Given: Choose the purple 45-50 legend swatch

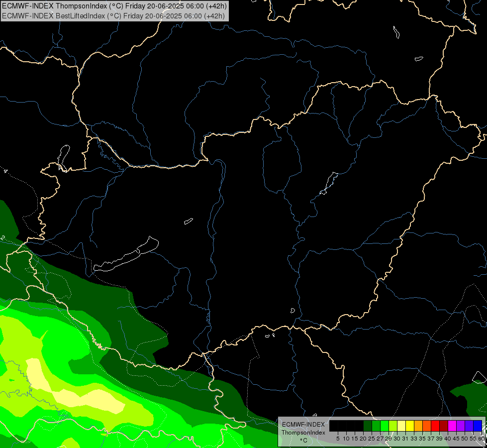Looking at the screenshot, I should point(461,426).
